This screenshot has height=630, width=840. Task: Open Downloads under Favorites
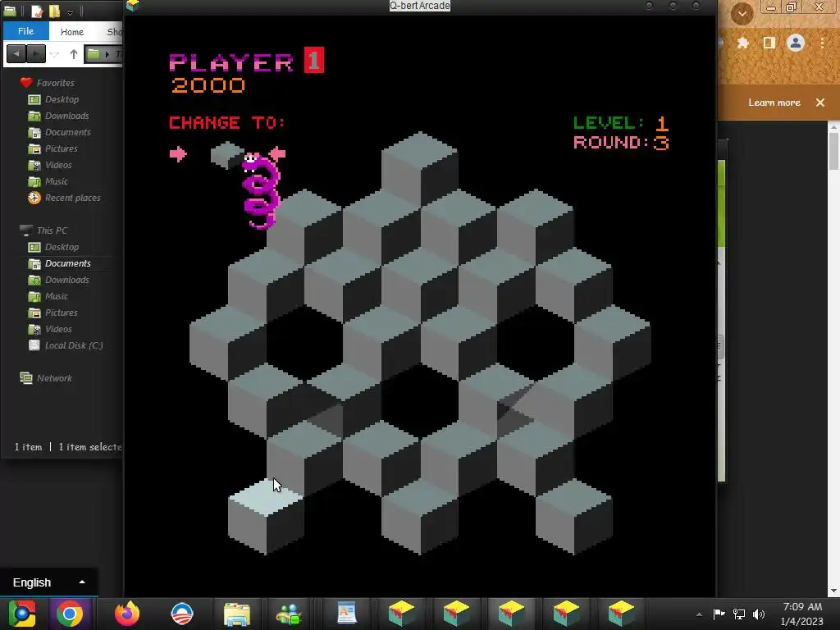point(67,116)
